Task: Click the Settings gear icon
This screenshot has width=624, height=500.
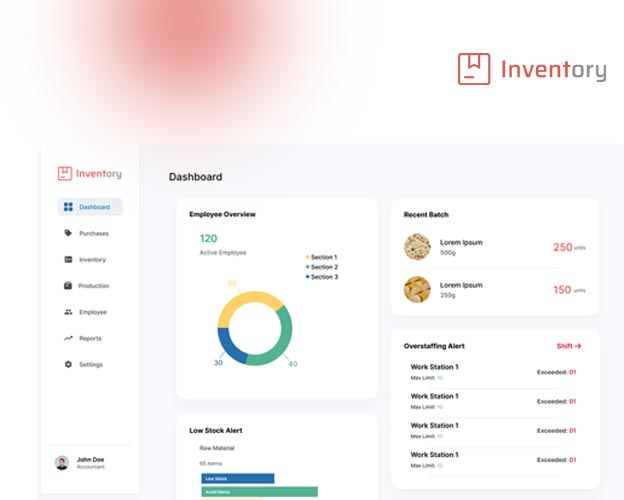Action: click(x=68, y=364)
